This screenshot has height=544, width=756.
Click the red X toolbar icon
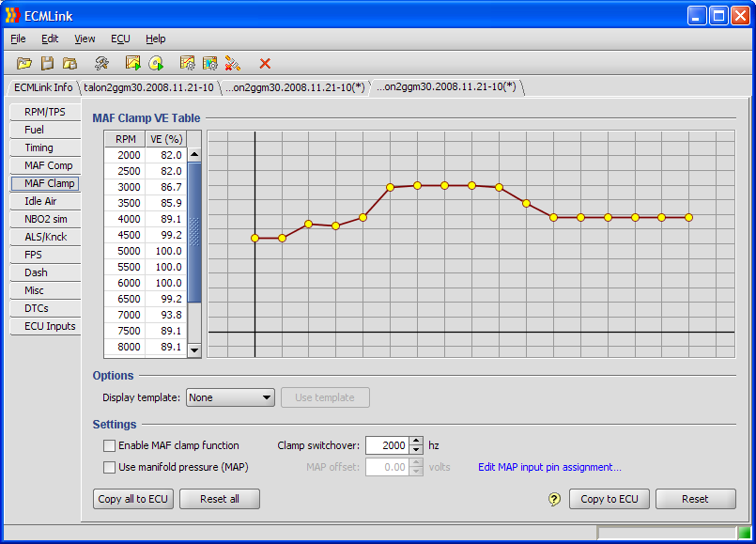tap(265, 63)
